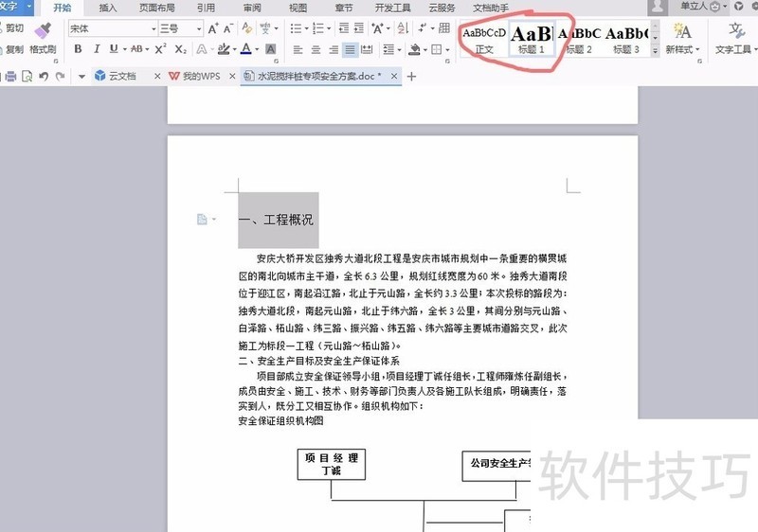Center align text

(x=316, y=49)
